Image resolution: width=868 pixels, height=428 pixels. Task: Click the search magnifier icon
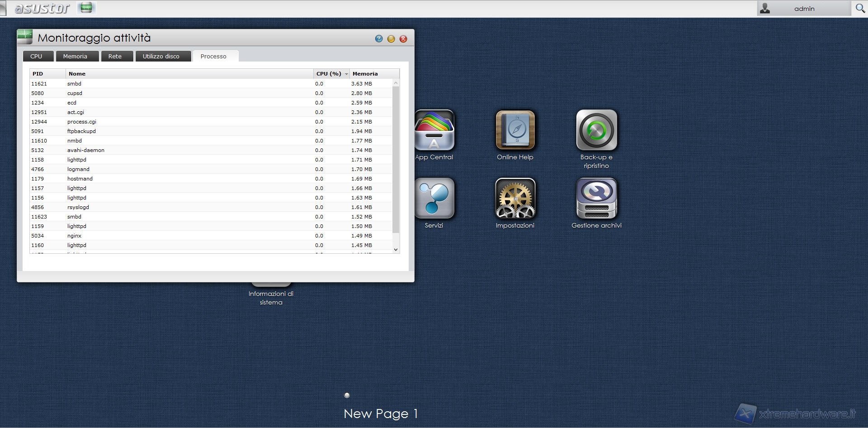point(860,8)
